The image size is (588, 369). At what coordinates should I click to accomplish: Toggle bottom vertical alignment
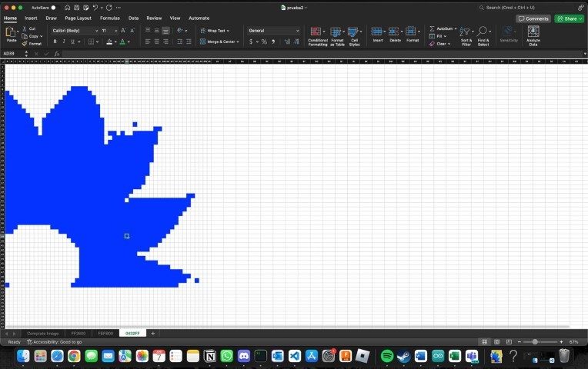click(165, 31)
